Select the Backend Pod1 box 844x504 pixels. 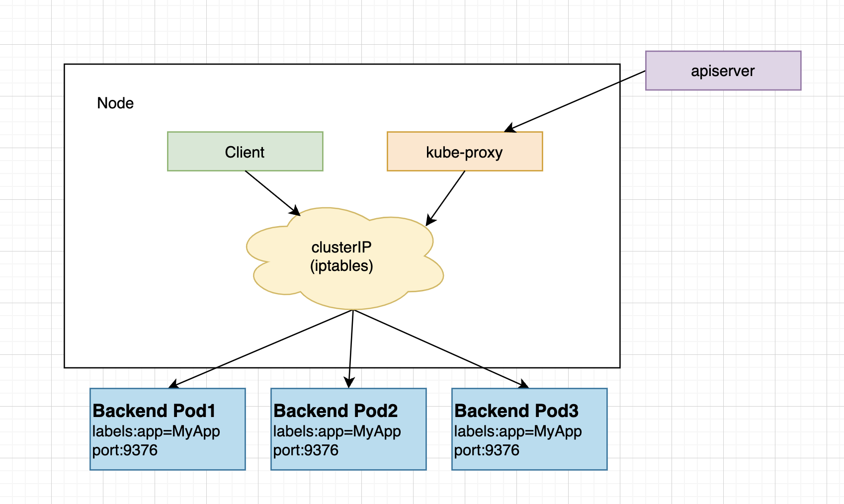[x=168, y=429]
